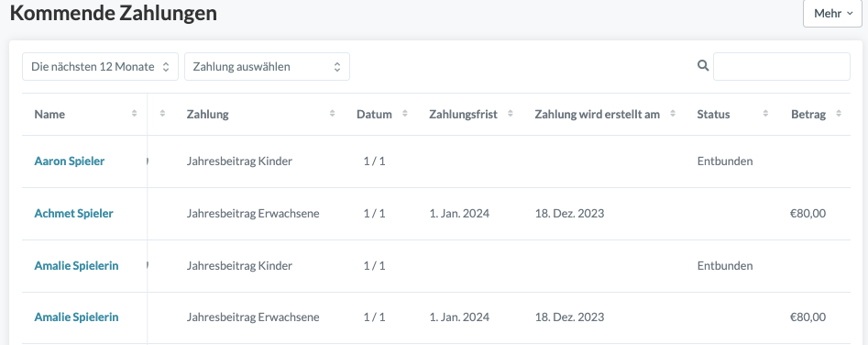Image resolution: width=868 pixels, height=345 pixels.
Task: Open Achmet Spieler's profile link
Action: (x=73, y=213)
